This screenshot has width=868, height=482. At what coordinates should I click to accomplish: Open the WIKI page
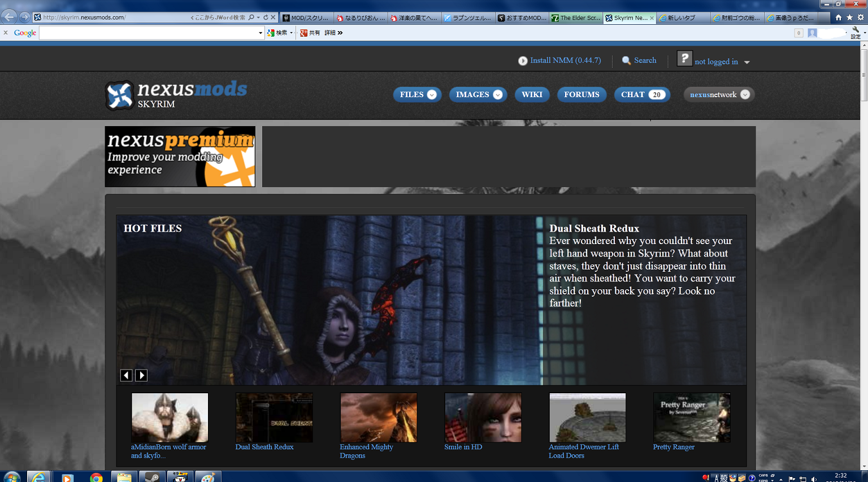pos(532,94)
